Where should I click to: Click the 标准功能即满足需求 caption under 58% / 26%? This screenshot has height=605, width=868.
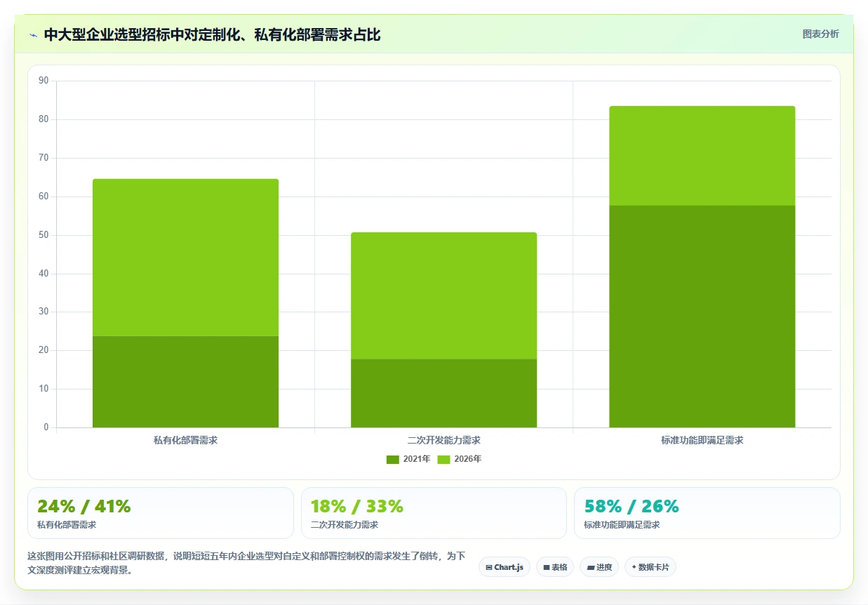click(622, 525)
